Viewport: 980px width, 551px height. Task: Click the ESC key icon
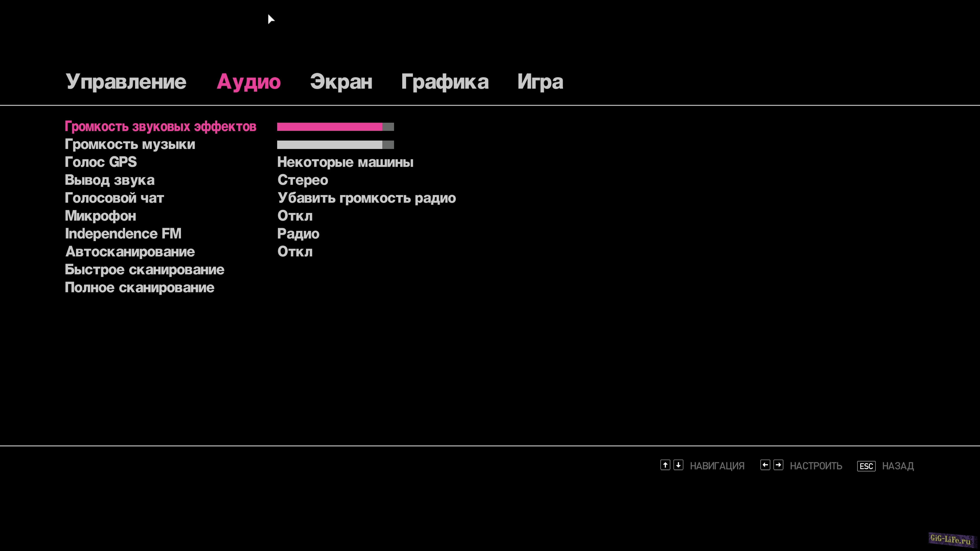tap(866, 466)
